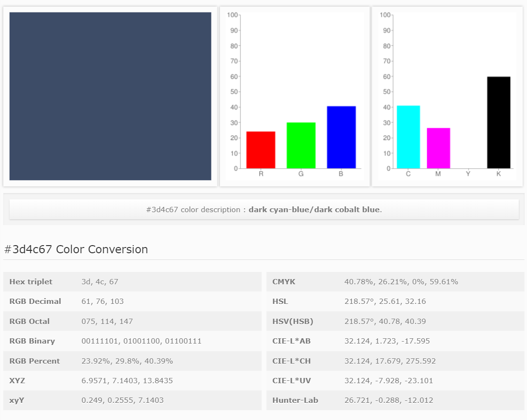Click the red R bar in RGB chart
527x420 pixels.
pyautogui.click(x=261, y=150)
